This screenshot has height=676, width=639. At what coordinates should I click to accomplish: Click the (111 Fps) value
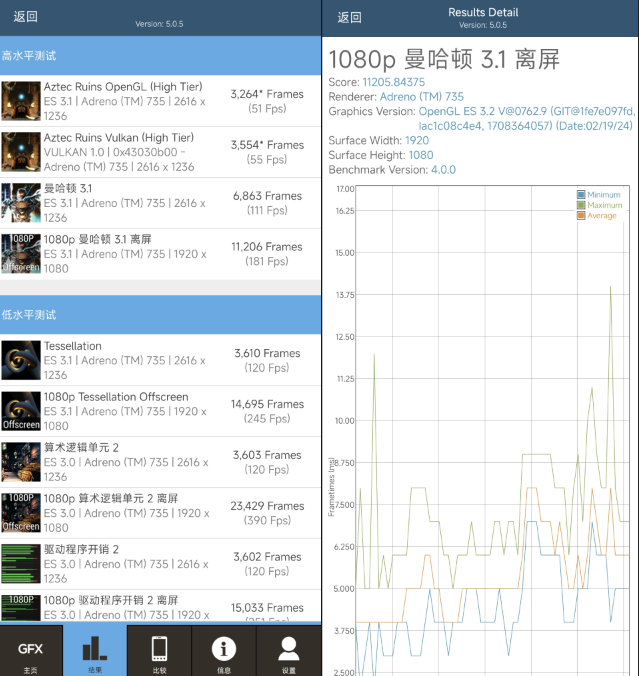click(x=267, y=210)
